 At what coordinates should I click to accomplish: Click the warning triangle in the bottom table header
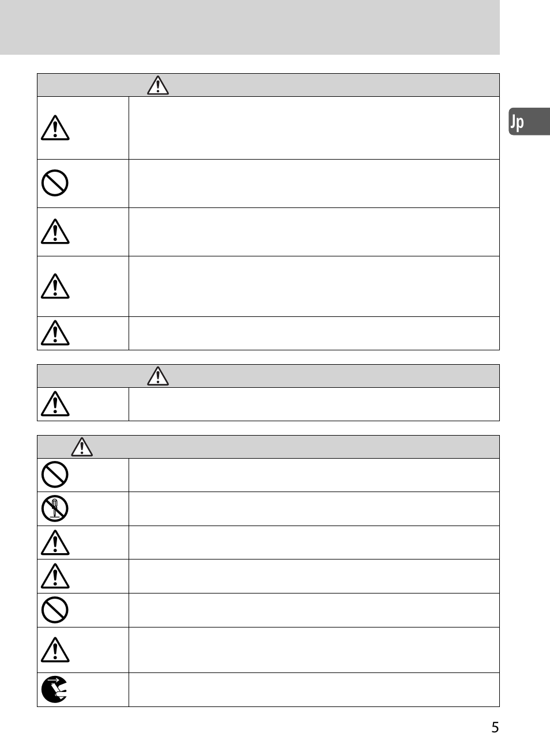tap(82, 447)
